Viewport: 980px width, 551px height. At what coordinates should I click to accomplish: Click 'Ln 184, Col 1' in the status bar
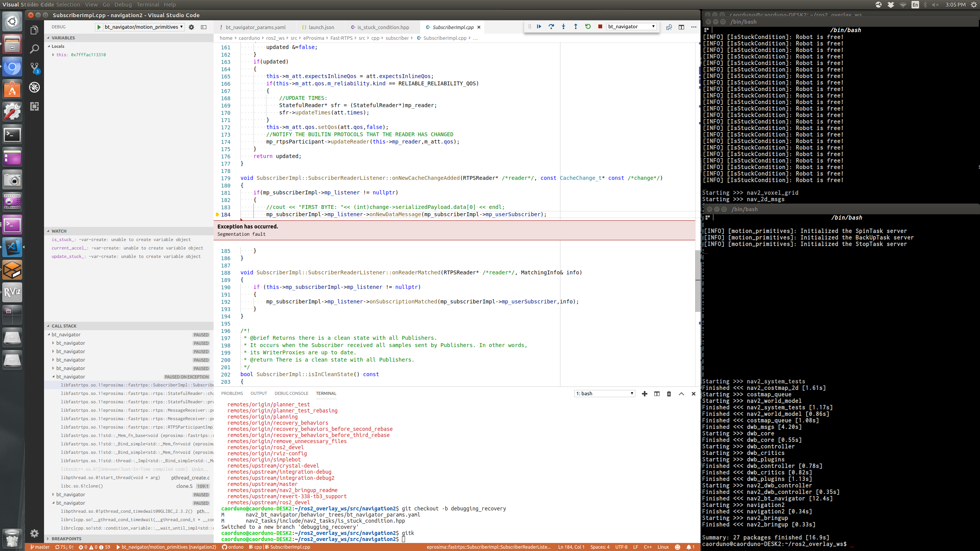pyautogui.click(x=570, y=547)
